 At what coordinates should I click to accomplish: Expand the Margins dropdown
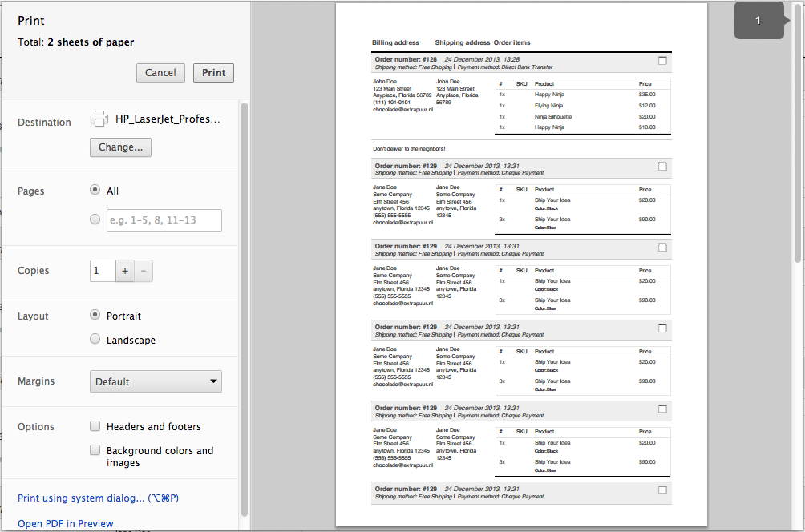pos(156,381)
